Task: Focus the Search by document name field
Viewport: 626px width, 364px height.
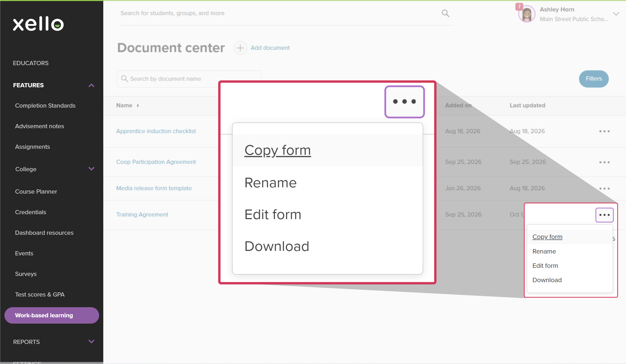Action: click(x=189, y=79)
